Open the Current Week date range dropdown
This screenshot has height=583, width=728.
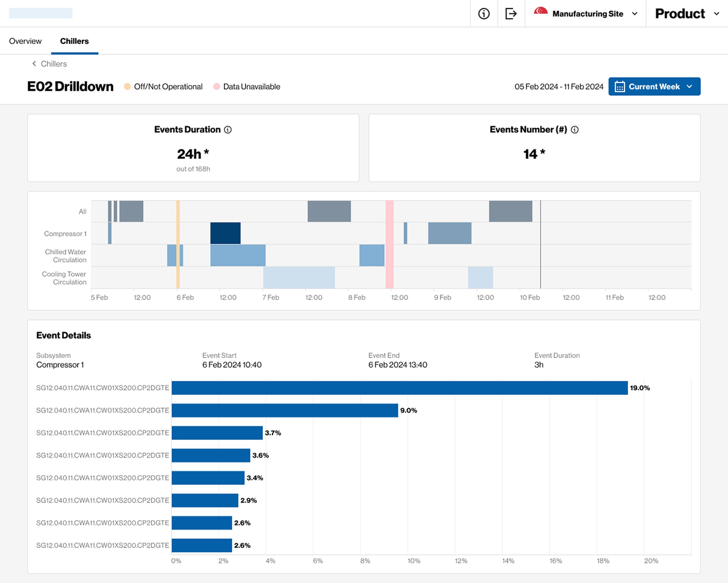[x=654, y=87]
